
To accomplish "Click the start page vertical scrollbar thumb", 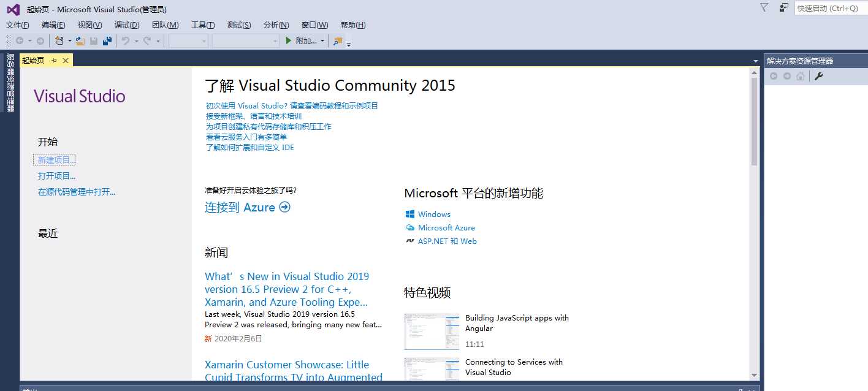I will (755, 121).
